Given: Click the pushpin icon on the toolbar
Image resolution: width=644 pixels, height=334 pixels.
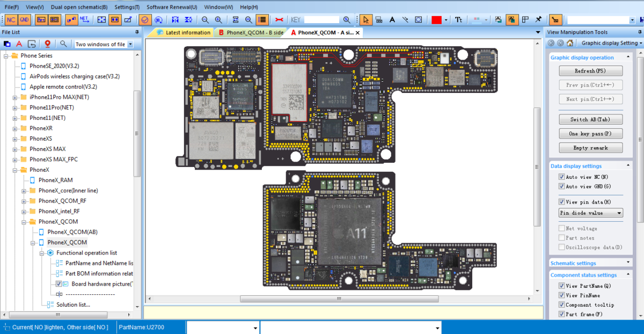Looking at the screenshot, I should tap(538, 19).
